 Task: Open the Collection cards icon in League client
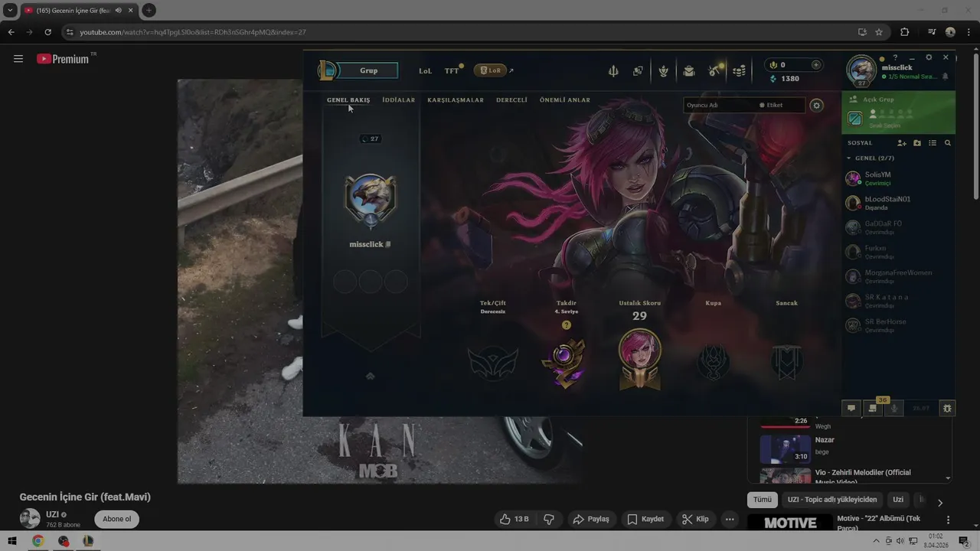coord(638,71)
